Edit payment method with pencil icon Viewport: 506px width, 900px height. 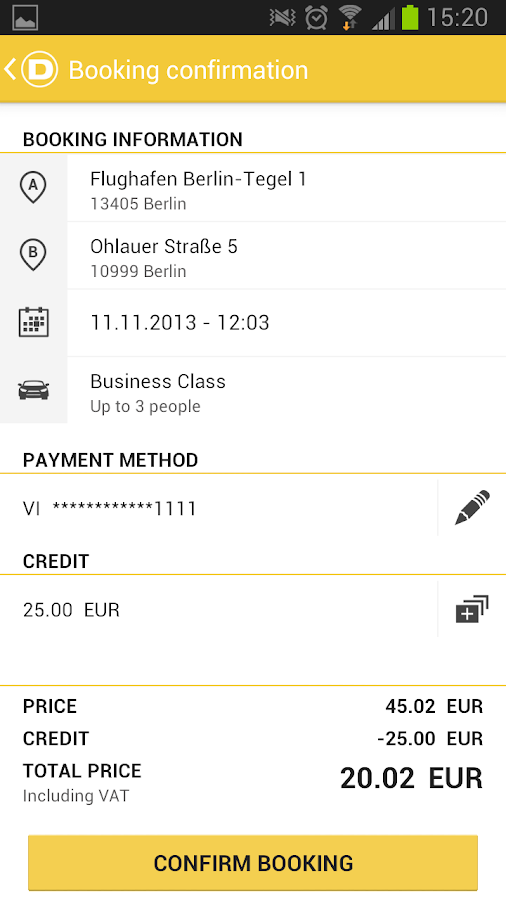pyautogui.click(x=472, y=507)
